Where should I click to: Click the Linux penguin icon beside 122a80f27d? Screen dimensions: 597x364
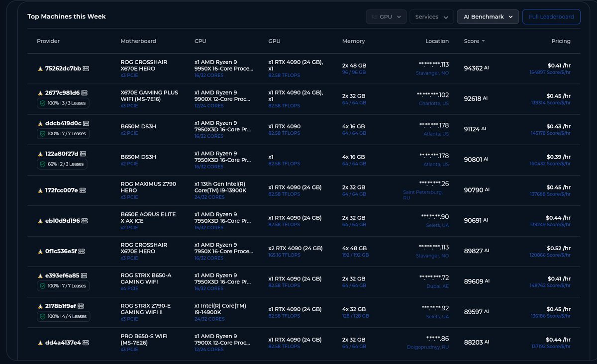[40, 154]
